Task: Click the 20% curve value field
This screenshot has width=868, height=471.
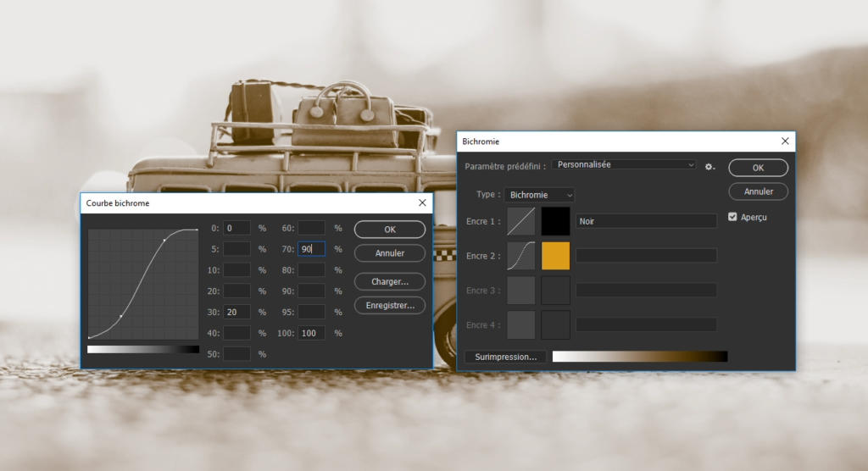Action: tap(237, 291)
